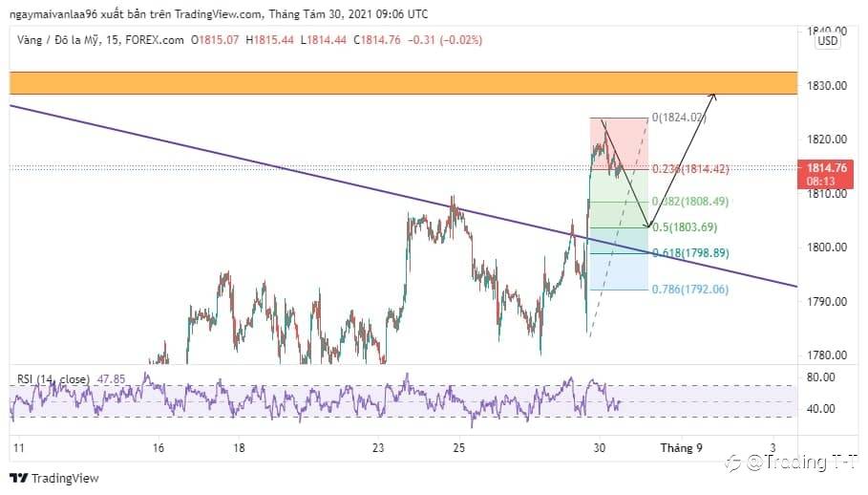Viewport: 868px width, 495px height.
Task: Click the price axis label 1820.00
Action: (827, 140)
